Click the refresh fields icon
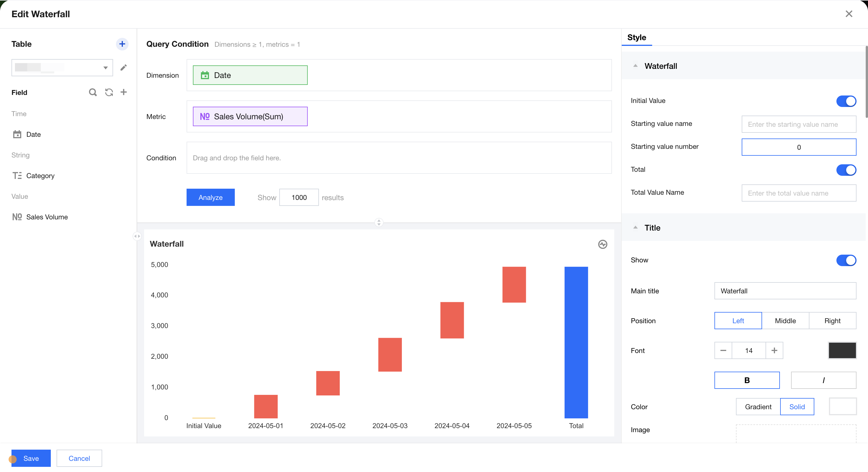Image resolution: width=868 pixels, height=472 pixels. point(109,92)
